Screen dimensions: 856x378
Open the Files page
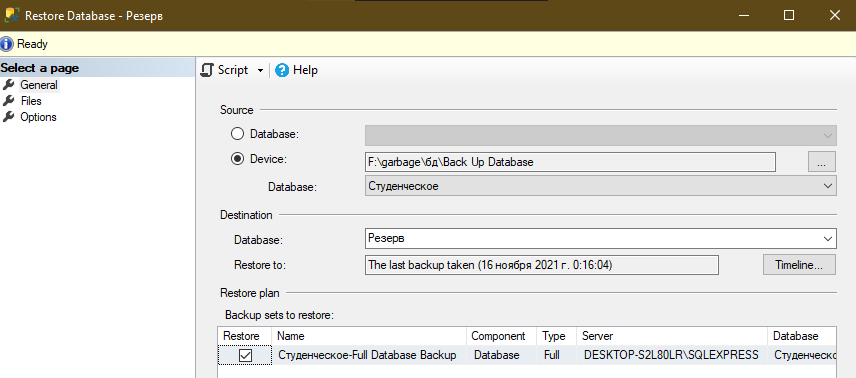coord(31,101)
